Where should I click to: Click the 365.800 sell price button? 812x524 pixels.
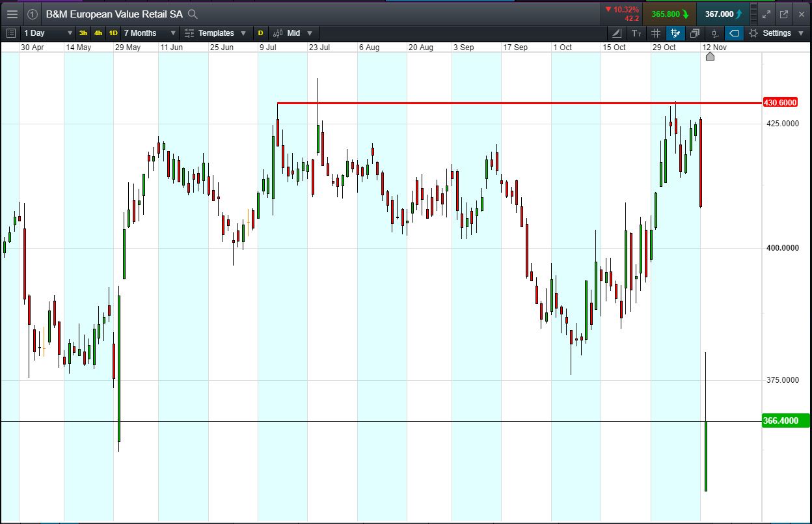(670, 14)
